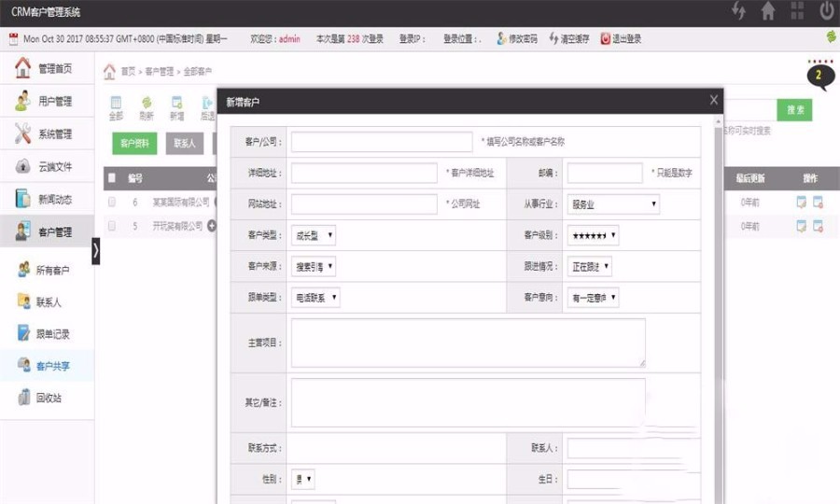
Task: Close the 新增客户 dialog
Action: (x=714, y=100)
